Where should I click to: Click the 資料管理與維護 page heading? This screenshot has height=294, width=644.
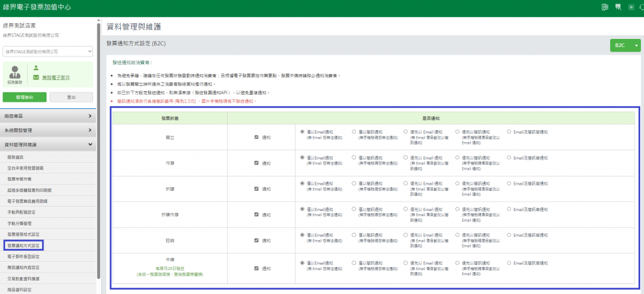134,27
